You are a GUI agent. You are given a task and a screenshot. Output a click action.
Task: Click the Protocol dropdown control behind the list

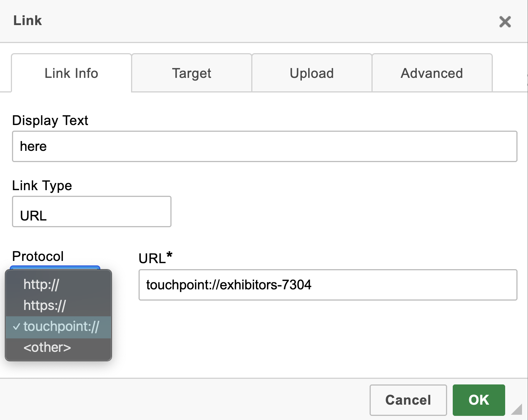coord(55,267)
